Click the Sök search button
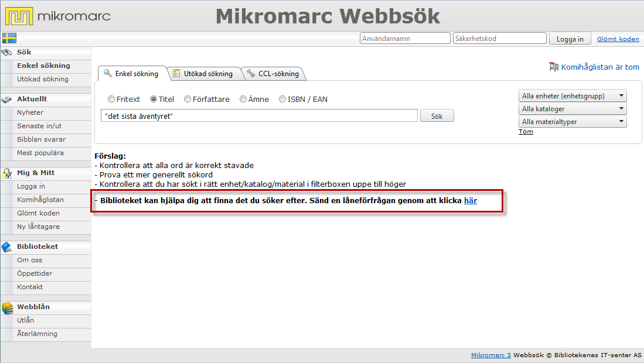 click(x=437, y=116)
